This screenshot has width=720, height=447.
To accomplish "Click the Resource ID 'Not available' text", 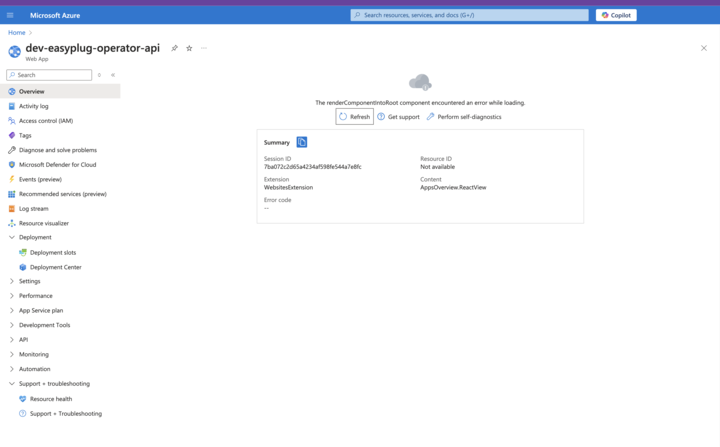I will pos(438,167).
